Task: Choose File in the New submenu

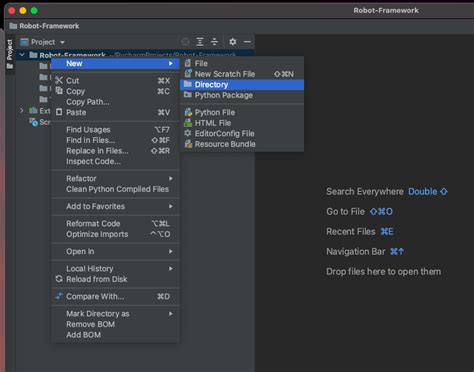Action: tap(242, 63)
